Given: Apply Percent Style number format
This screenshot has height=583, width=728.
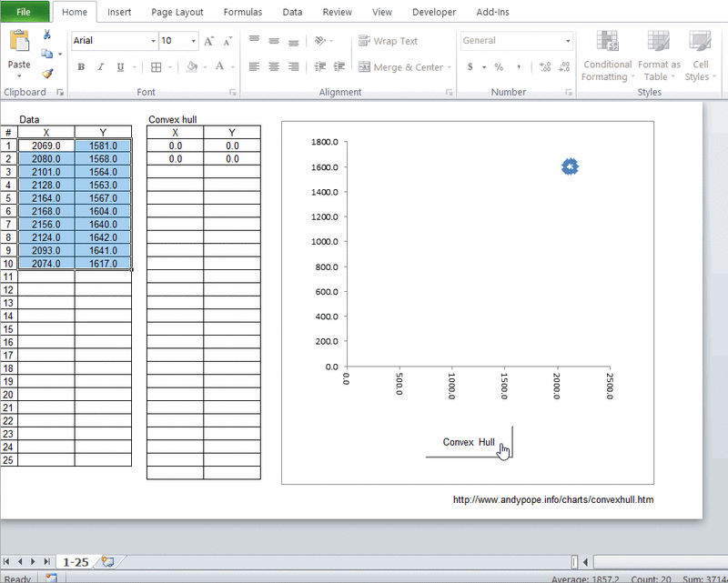Looking at the screenshot, I should pos(499,67).
